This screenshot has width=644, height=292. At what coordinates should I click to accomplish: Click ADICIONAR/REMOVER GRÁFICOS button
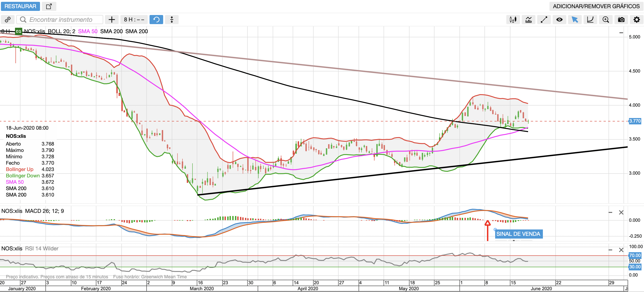click(596, 6)
